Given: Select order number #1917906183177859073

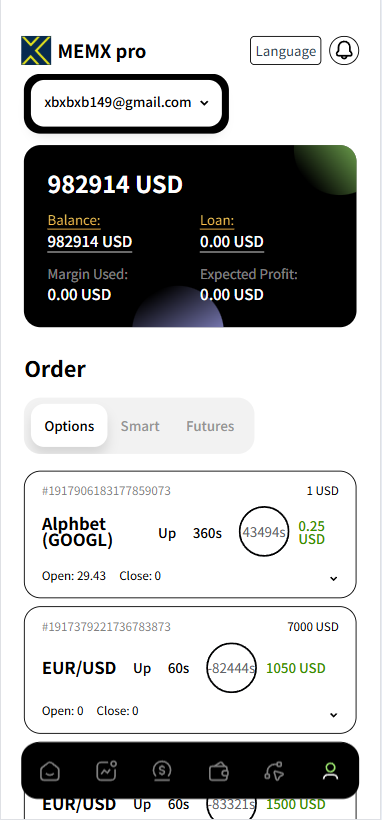Looking at the screenshot, I should click(x=106, y=491).
